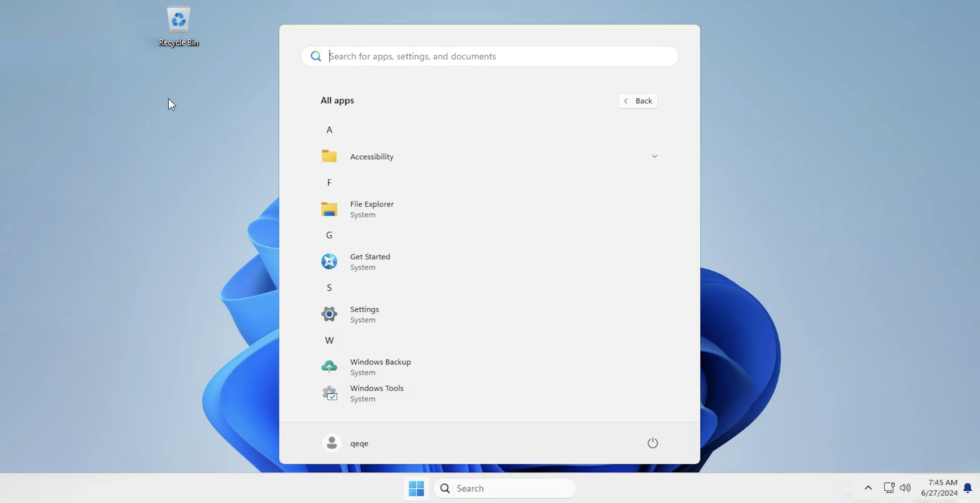Screen dimensions: 980x503
Task: Launch File Explorer from All apps
Action: coord(372,209)
